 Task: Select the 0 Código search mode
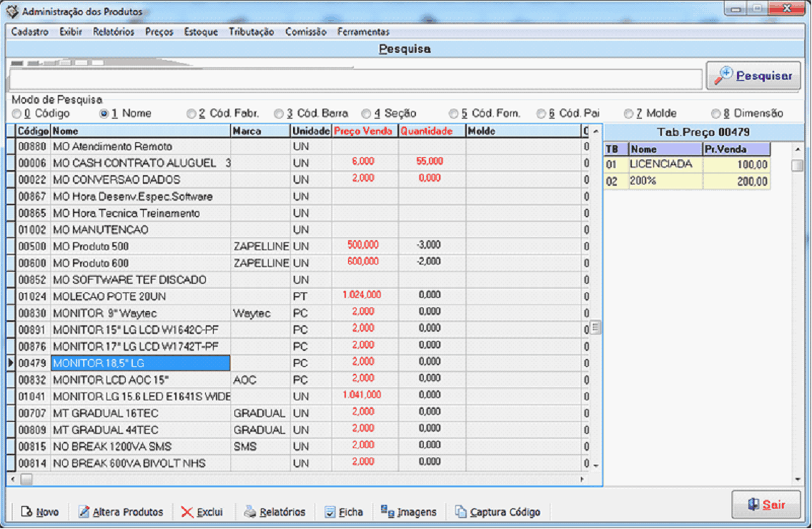(16, 114)
